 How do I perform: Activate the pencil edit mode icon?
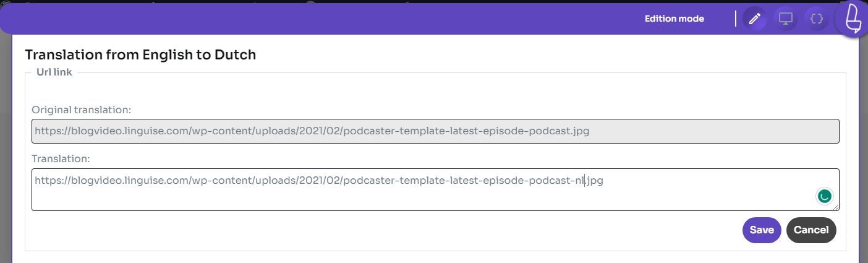coord(754,19)
